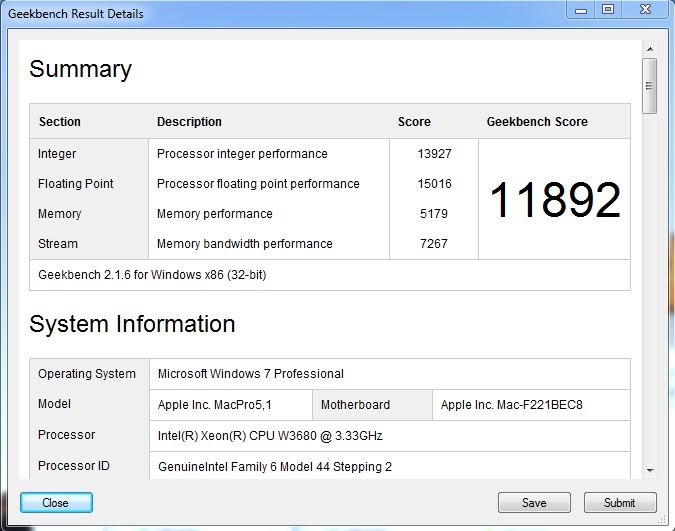
Task: Click the Integer section label
Action: [57, 154]
